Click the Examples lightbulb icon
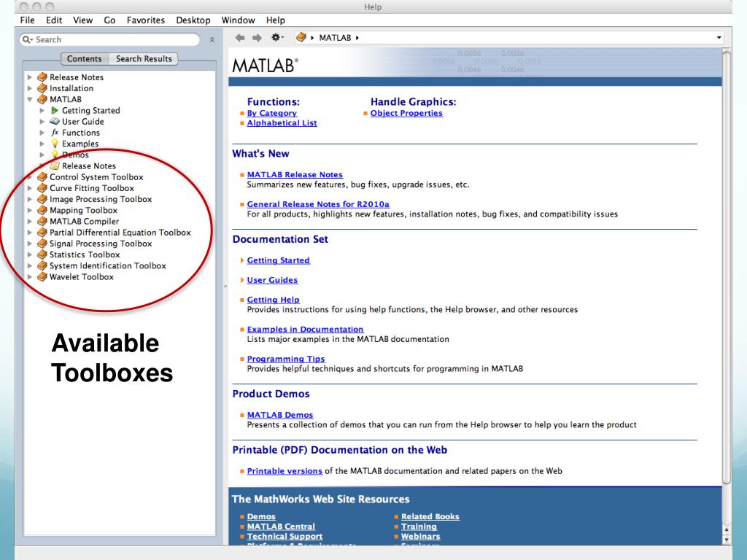This screenshot has height=560, width=747. 55,144
